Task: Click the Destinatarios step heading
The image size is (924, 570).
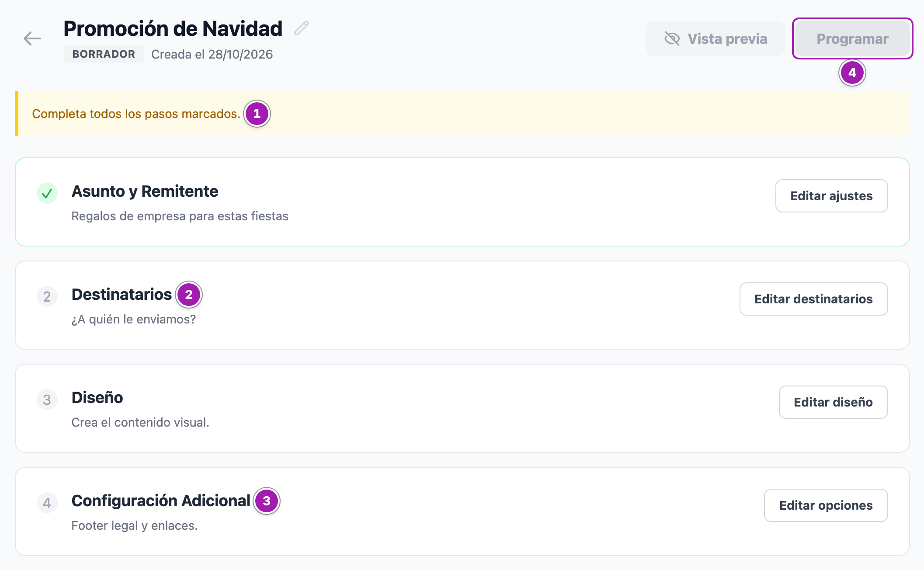Action: click(x=122, y=294)
